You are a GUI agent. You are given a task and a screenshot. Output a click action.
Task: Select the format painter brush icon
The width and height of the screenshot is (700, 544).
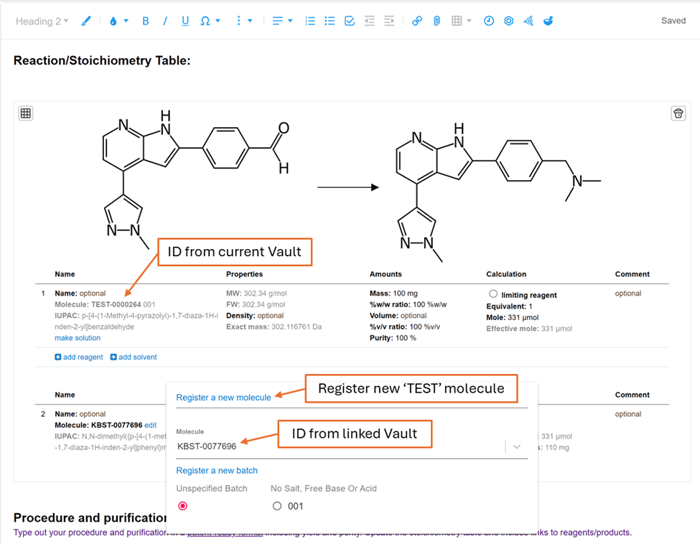86,21
